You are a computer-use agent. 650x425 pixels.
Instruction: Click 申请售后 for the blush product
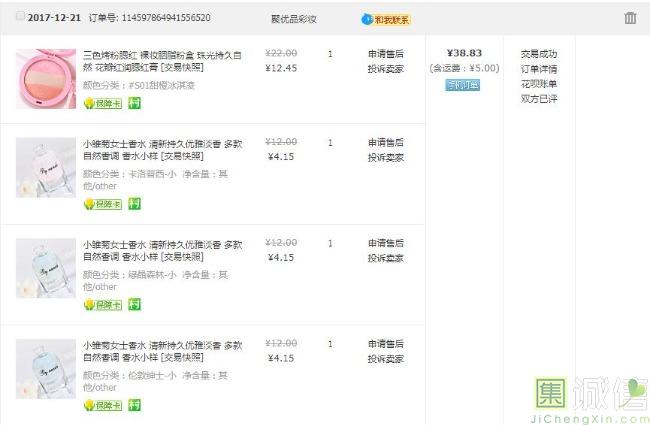pyautogui.click(x=385, y=54)
